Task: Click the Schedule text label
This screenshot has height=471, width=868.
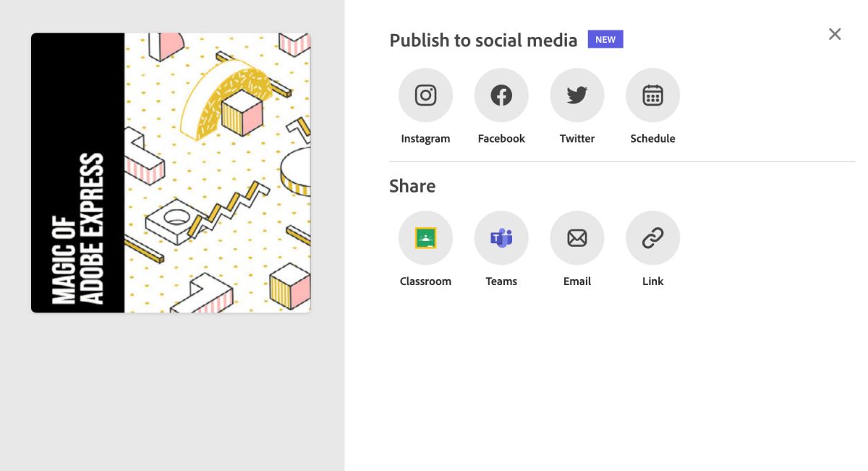Action: [x=652, y=138]
